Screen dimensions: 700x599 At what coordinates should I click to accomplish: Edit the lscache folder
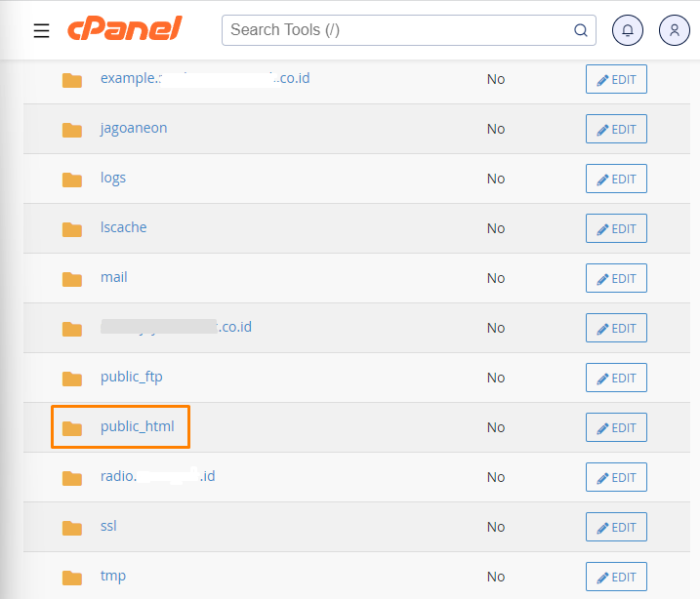pyautogui.click(x=616, y=228)
